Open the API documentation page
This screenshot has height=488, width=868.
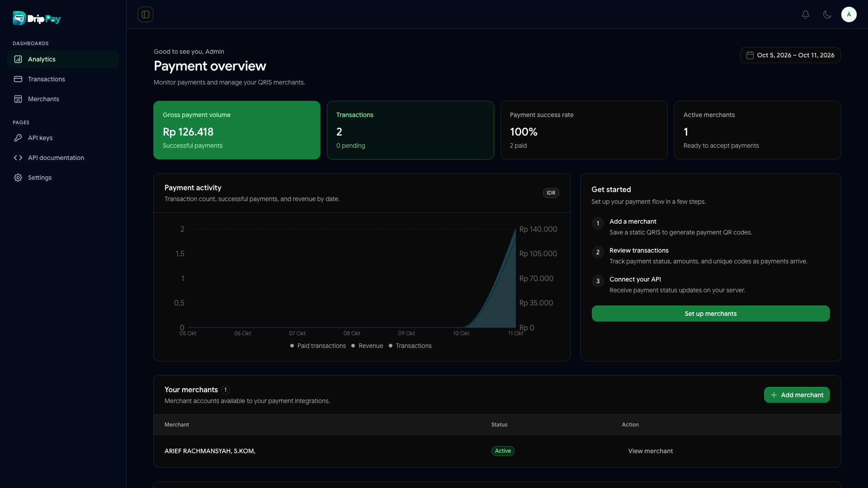click(63, 158)
